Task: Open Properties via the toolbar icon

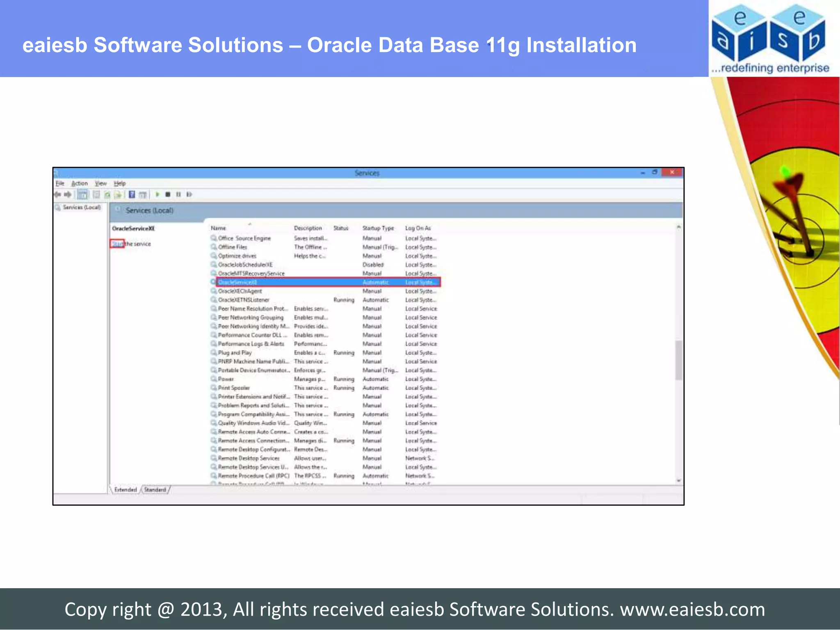Action: pyautogui.click(x=96, y=194)
